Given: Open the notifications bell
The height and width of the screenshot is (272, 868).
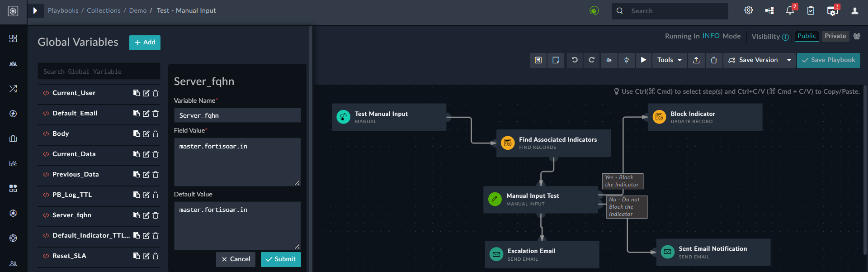Looking at the screenshot, I should coord(790,10).
